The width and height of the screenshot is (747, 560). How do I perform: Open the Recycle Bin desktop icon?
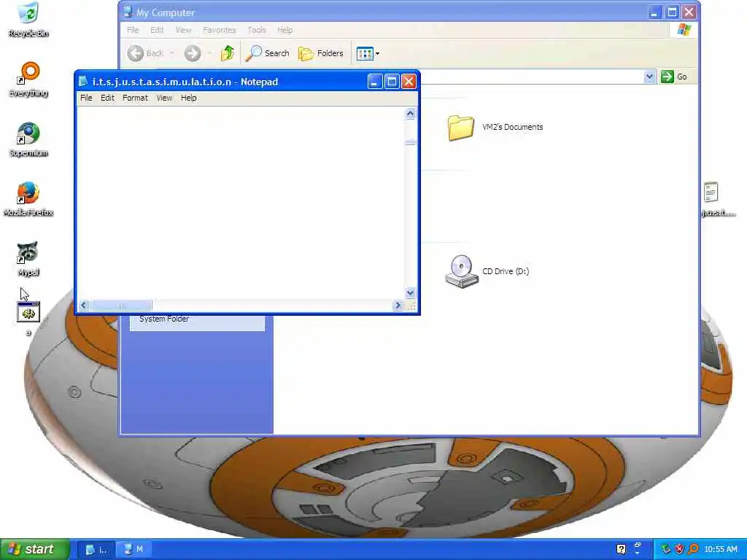(x=28, y=19)
